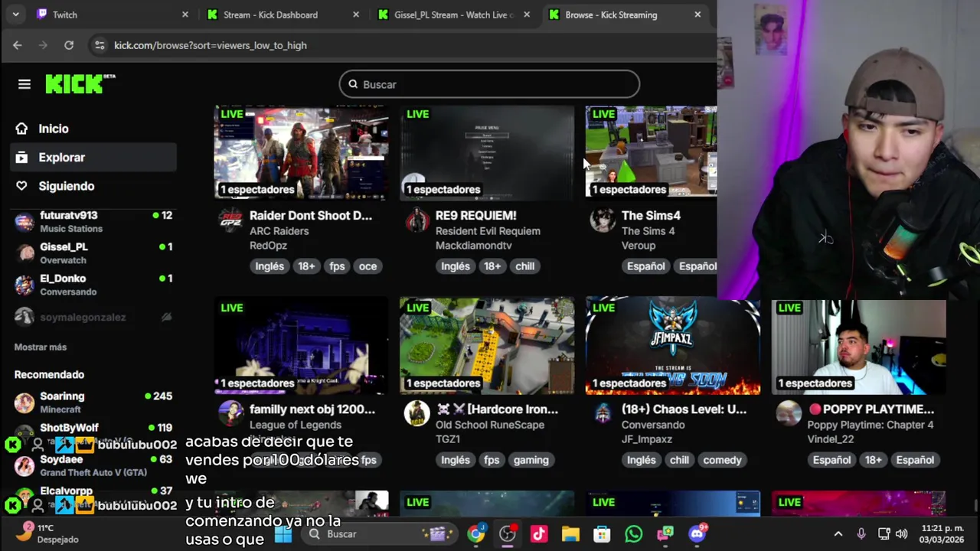The width and height of the screenshot is (980, 551).
Task: Switch to Stream - Kick Dashboard tab
Action: (x=283, y=15)
